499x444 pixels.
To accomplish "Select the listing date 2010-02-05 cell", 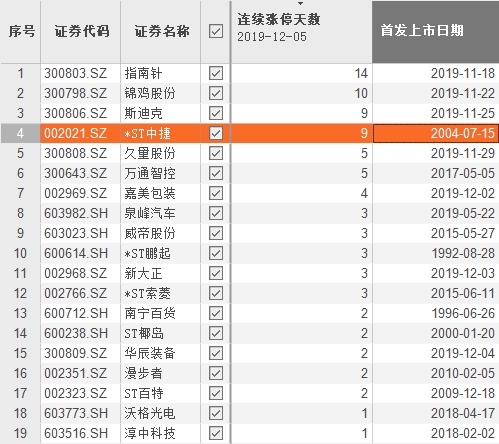I will [x=436, y=373].
